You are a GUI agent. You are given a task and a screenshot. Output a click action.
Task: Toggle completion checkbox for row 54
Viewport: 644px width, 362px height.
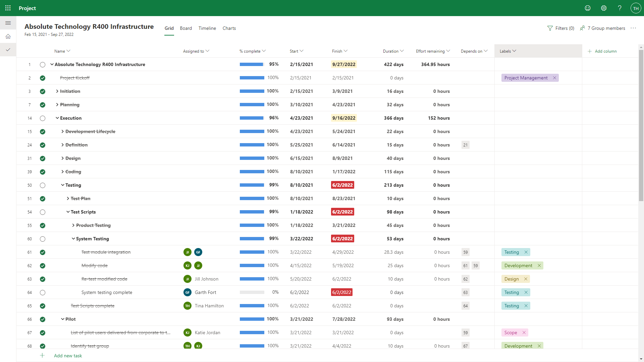tap(43, 212)
